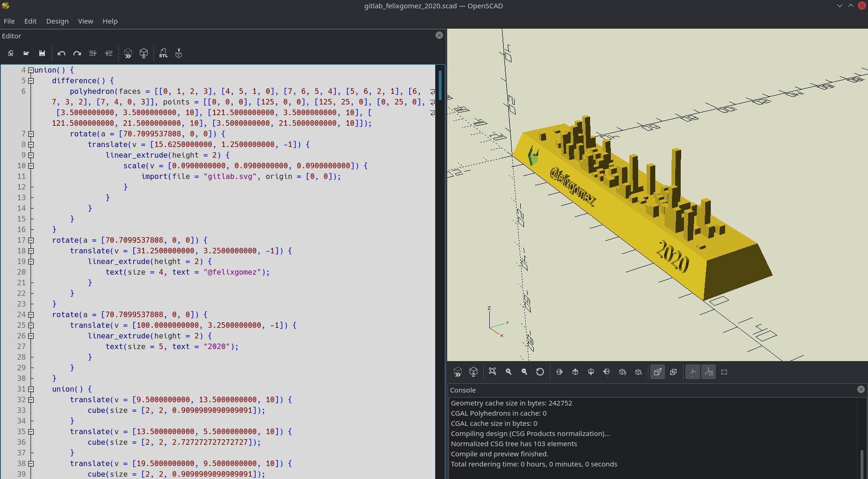The height and width of the screenshot is (479, 868).
Task: Toggle Orthogonal projection
Action: [x=673, y=372]
